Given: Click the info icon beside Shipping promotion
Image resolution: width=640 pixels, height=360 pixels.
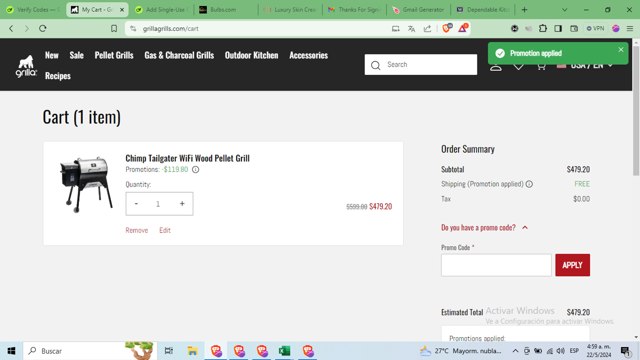Looking at the screenshot, I should (529, 184).
